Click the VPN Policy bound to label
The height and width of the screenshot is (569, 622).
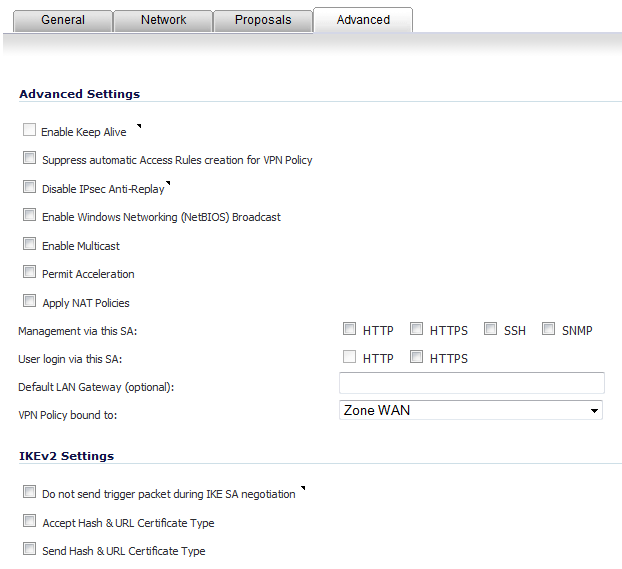pyautogui.click(x=68, y=415)
